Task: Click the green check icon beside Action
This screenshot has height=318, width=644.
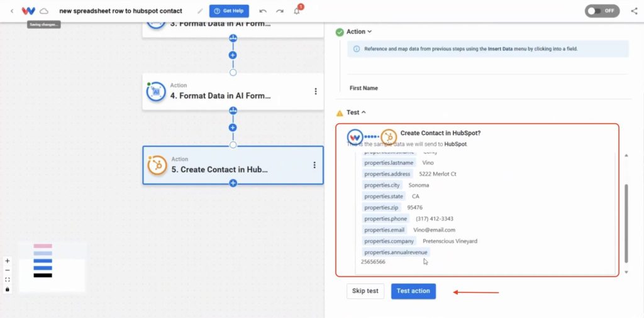Action: [x=340, y=32]
